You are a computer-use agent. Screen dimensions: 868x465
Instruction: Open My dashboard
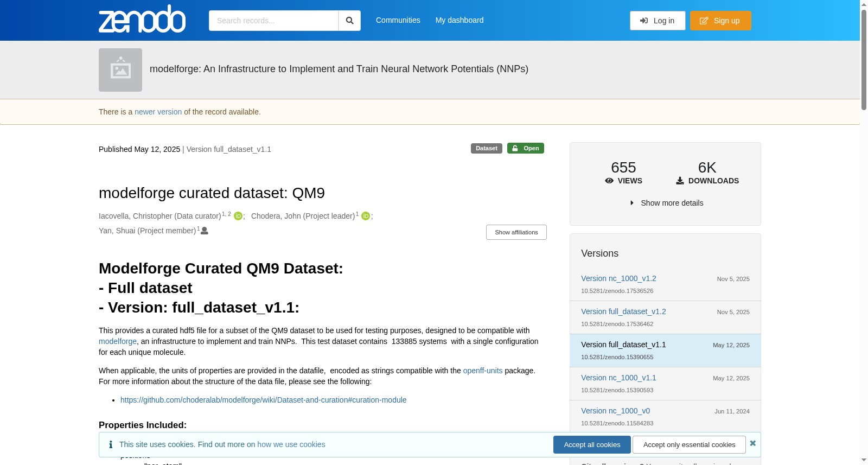(x=459, y=20)
